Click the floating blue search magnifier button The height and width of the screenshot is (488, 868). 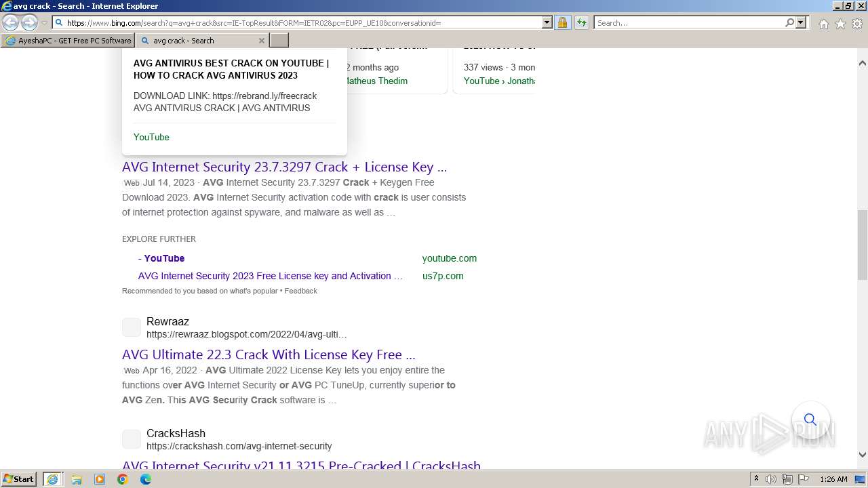coord(810,420)
